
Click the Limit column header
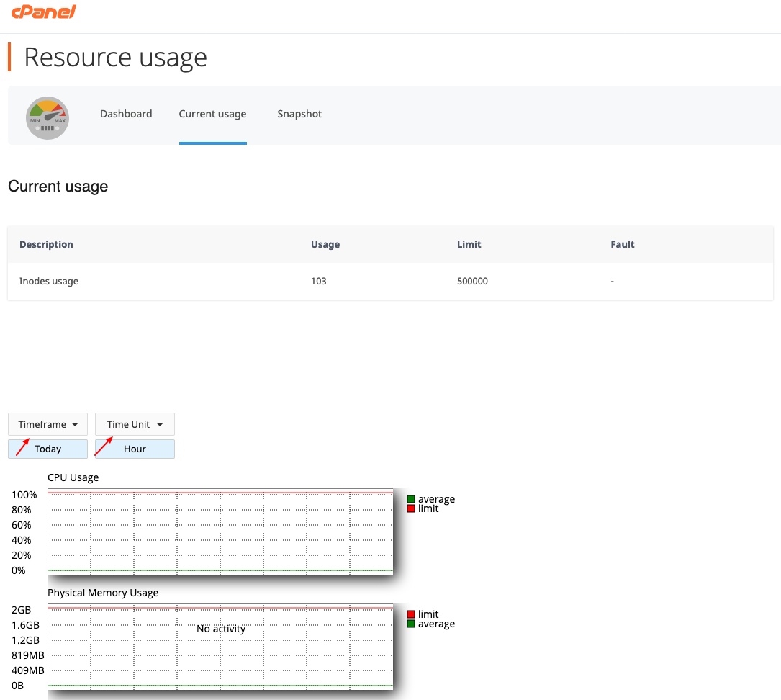pyautogui.click(x=469, y=244)
